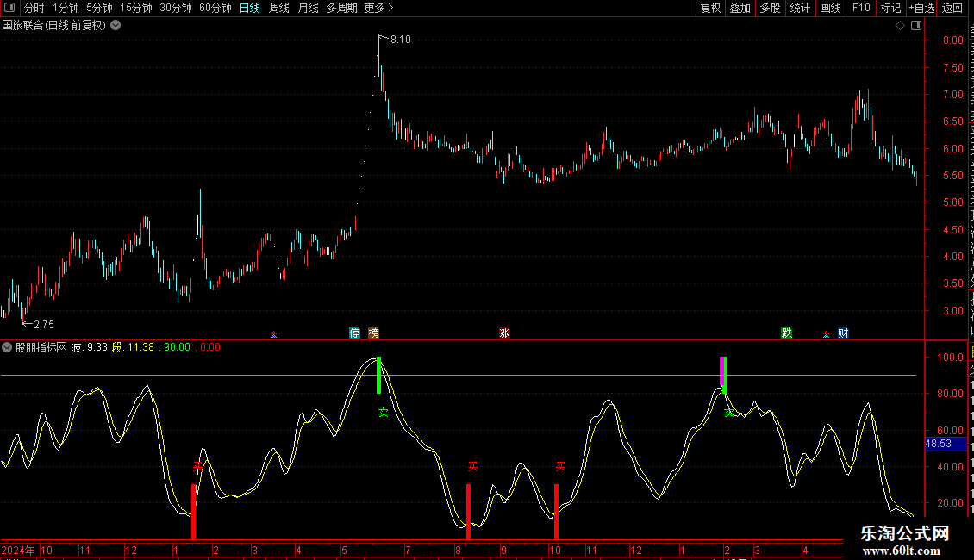Open the 画线 drawing tools
974x560 pixels.
(831, 8)
